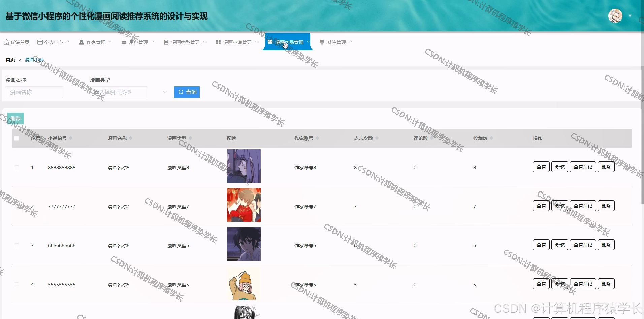Image resolution: width=644 pixels, height=319 pixels.
Task: Open 系统管理 menu item
Action: pyautogui.click(x=336, y=42)
